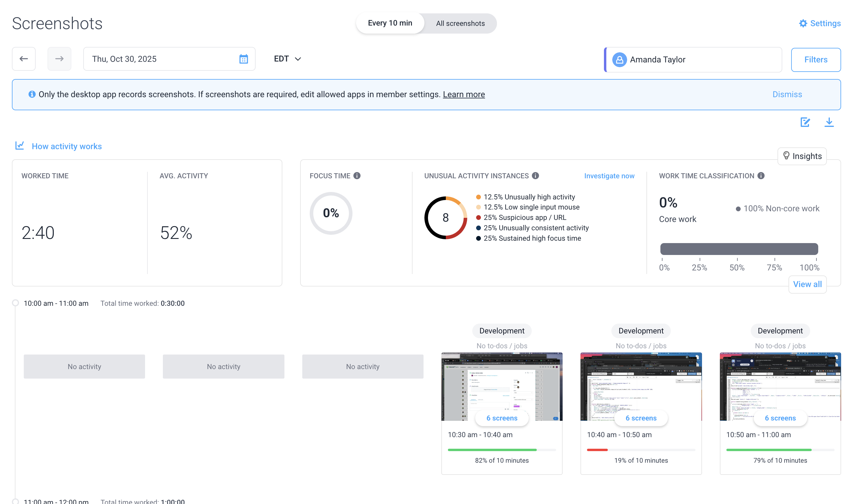Open Insights with the lightbulb icon

(787, 156)
